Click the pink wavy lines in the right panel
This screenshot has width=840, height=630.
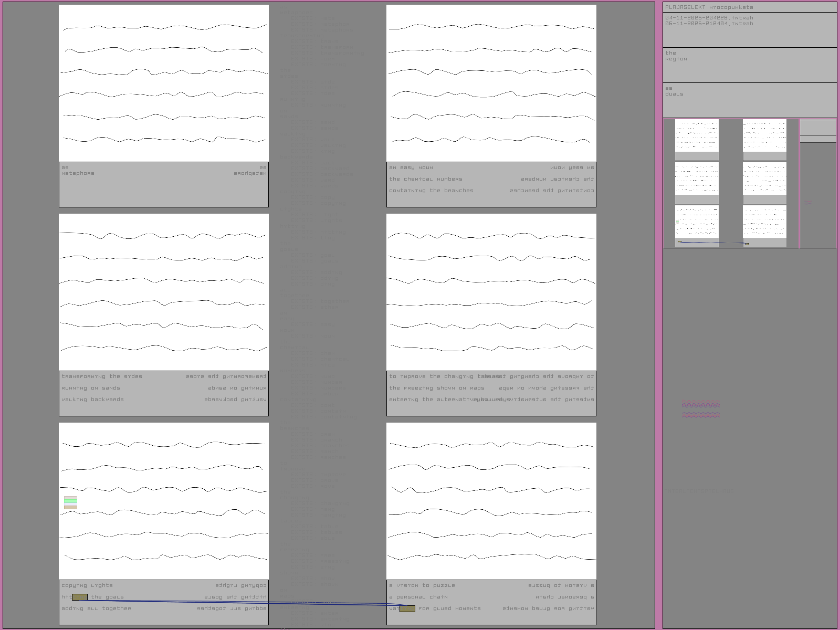[700, 409]
